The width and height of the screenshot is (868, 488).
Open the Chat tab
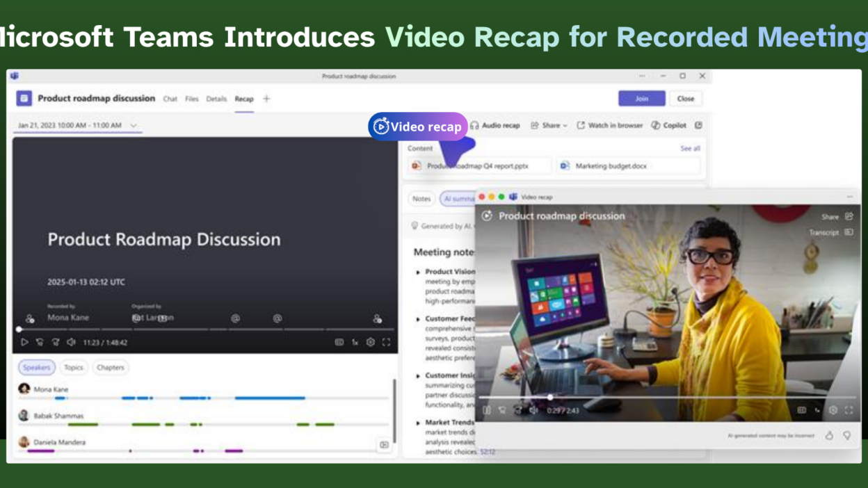pyautogui.click(x=170, y=99)
